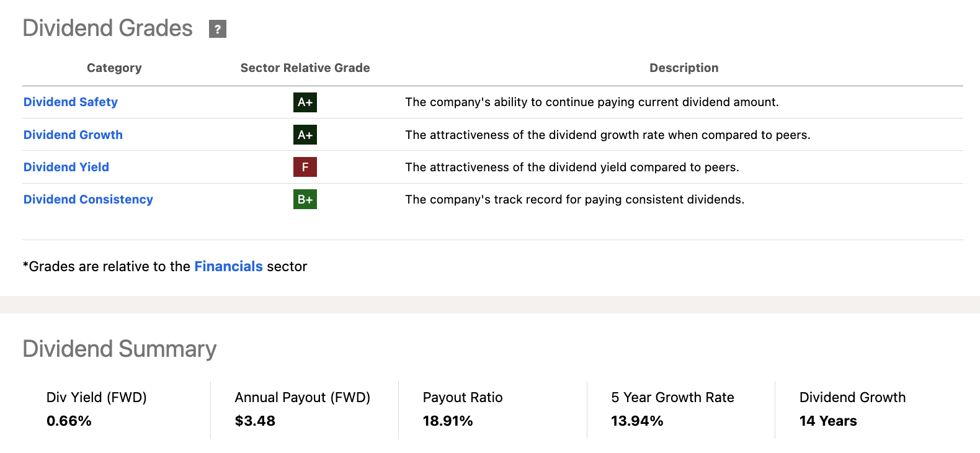Click the Dividend Growth 14 Years metric
Image resolution: width=980 pixels, height=453 pixels.
coord(828,421)
